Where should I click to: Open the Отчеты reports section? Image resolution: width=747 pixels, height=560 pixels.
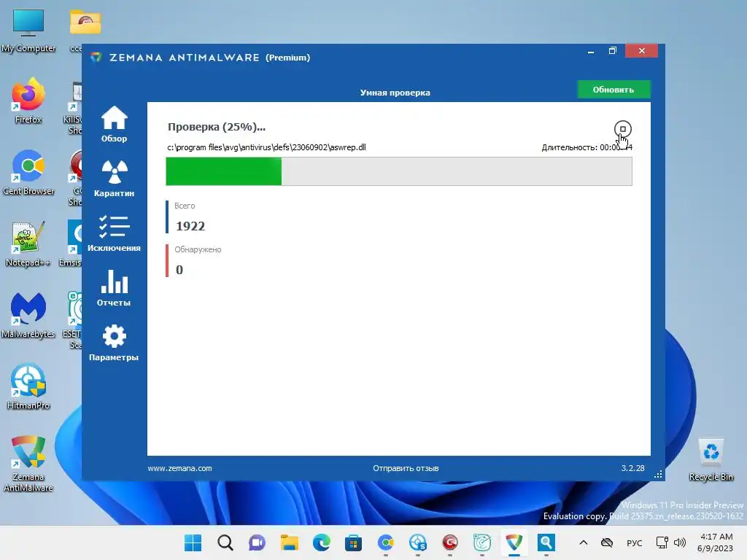114,288
